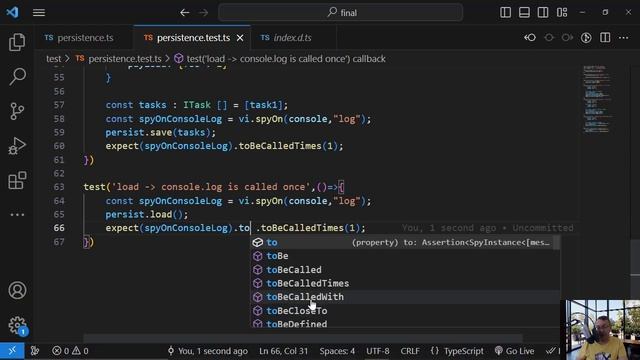The image size is (640, 360).
Task: Change end of line sequence 'CRLF'
Action: (x=410, y=351)
